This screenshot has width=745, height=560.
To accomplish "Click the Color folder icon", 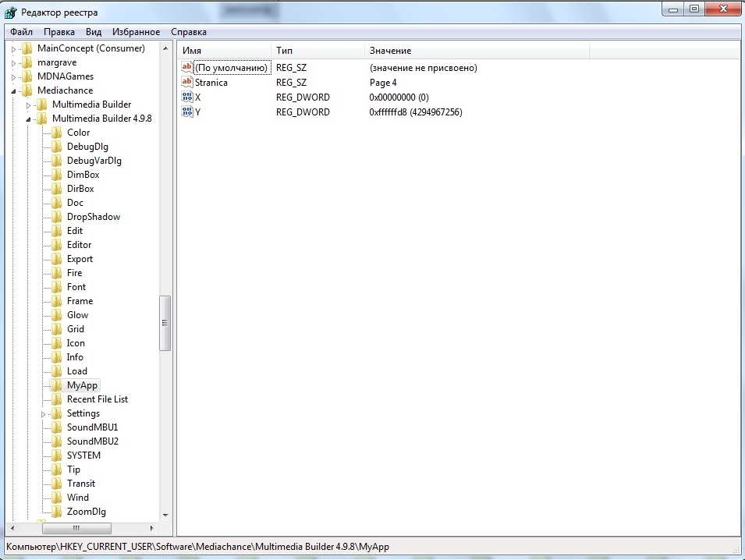I will [x=56, y=133].
